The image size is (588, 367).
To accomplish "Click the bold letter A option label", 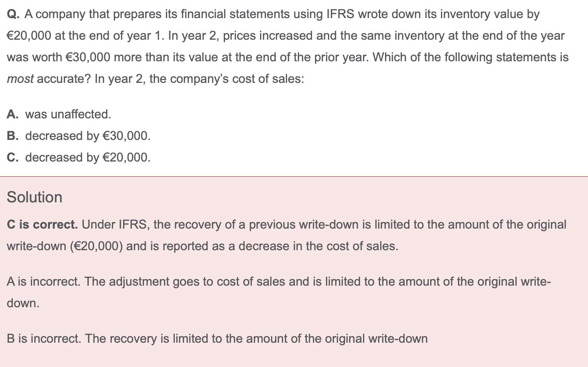I will pyautogui.click(x=12, y=114).
